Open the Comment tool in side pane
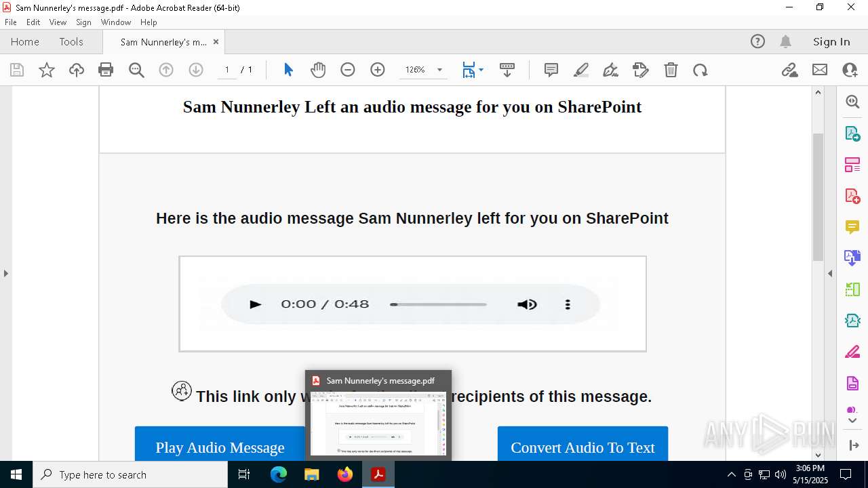 [x=852, y=227]
